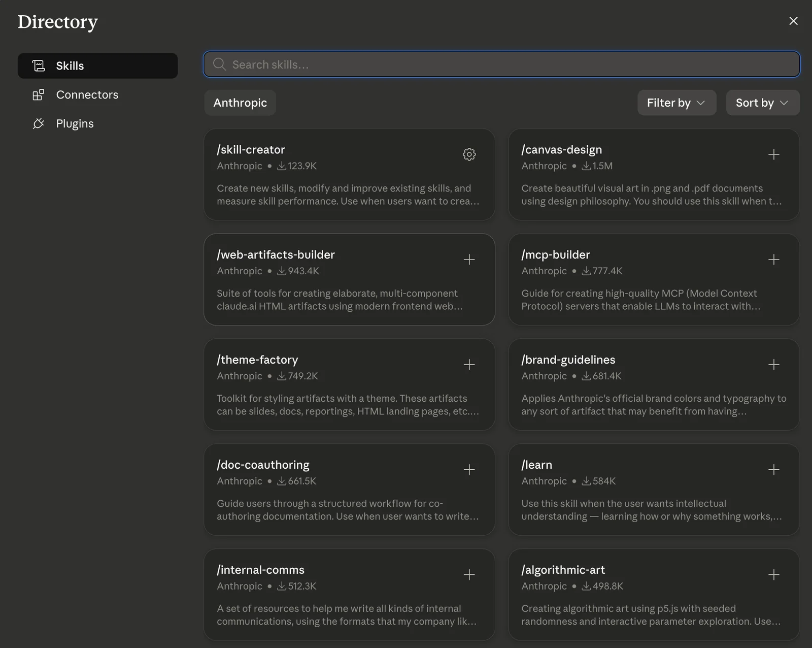
Task: Click the Directory heading
Action: click(x=58, y=22)
